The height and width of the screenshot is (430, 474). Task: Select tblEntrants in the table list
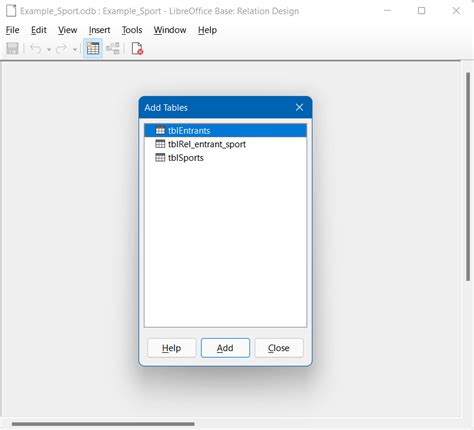click(225, 130)
